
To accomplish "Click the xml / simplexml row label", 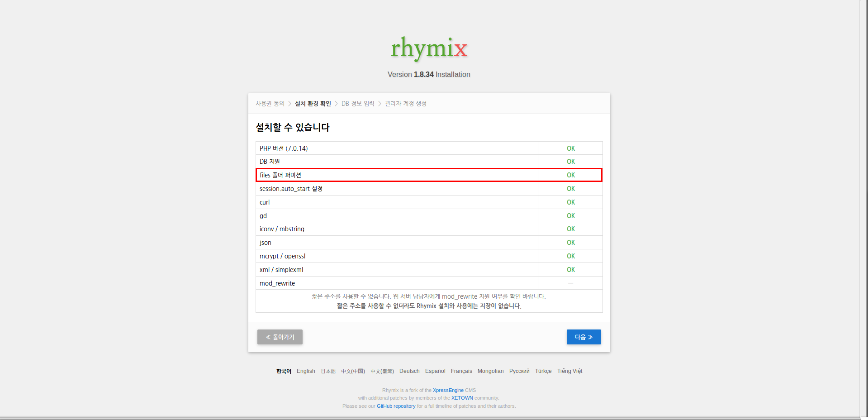I will 281,270.
